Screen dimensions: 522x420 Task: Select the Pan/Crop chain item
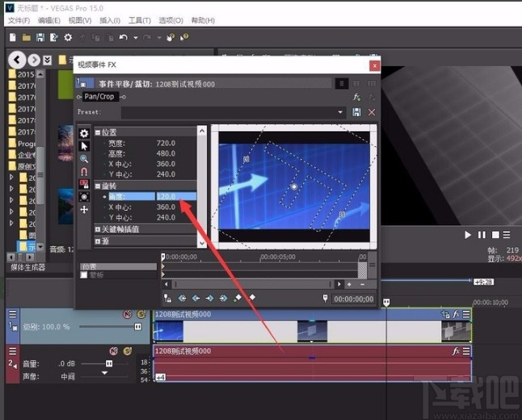tap(99, 96)
